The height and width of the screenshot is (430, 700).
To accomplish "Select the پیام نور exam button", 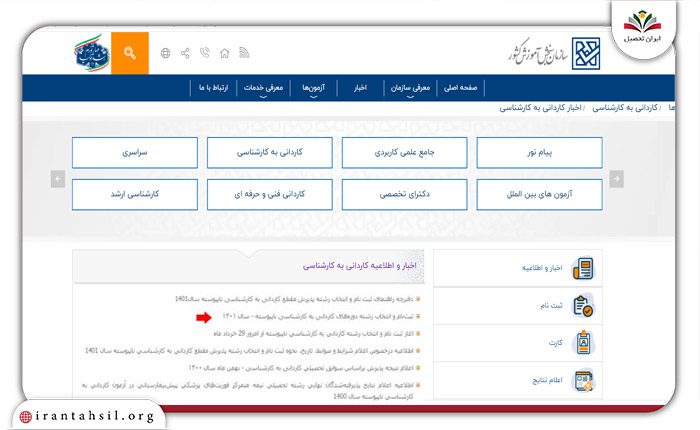I will [539, 153].
